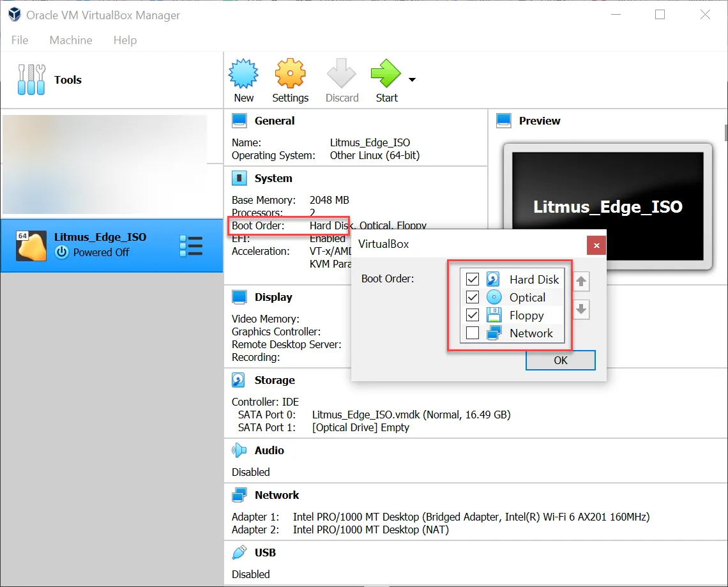Close the VirtualBox boot order popup
This screenshot has height=587, width=728.
(x=596, y=246)
